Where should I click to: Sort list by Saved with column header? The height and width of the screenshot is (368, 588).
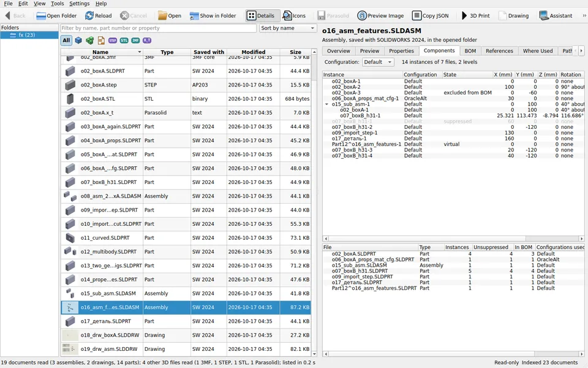pos(209,52)
